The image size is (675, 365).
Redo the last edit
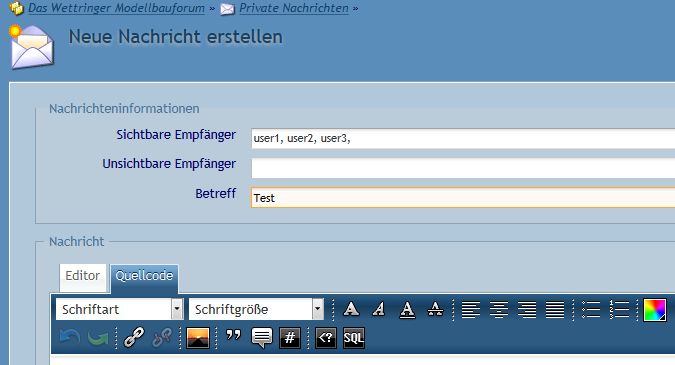(x=98, y=338)
